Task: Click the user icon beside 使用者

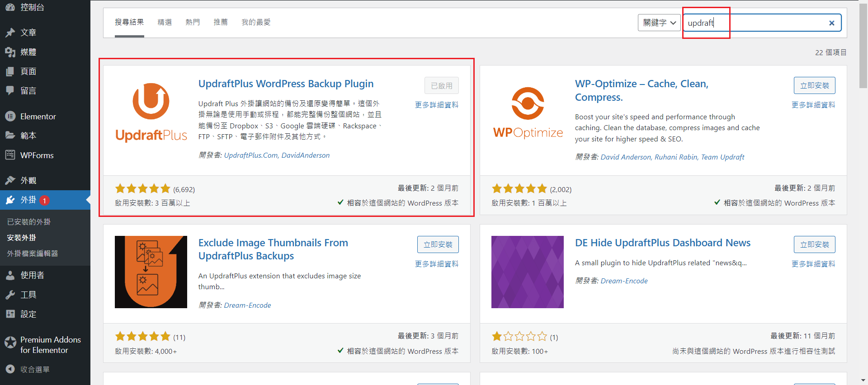Action: [10, 275]
